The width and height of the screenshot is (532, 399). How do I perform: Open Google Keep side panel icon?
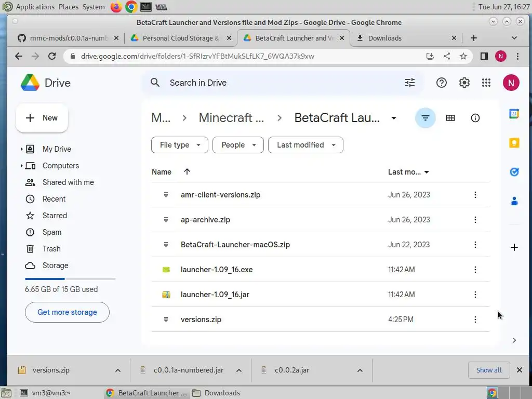tap(514, 143)
